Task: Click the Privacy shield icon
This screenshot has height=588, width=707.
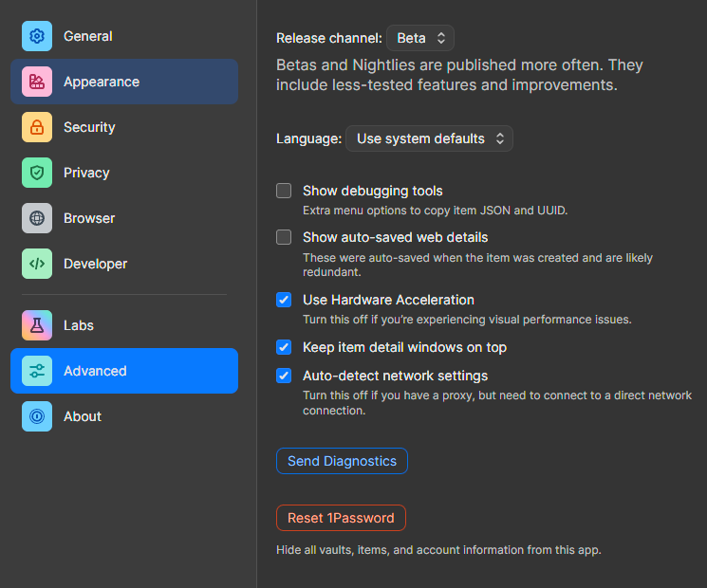Action: click(37, 173)
